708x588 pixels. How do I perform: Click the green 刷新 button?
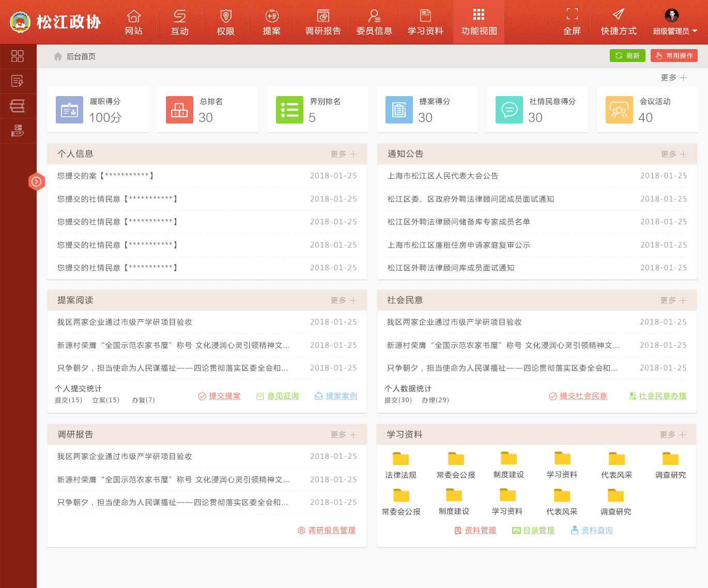click(x=627, y=56)
